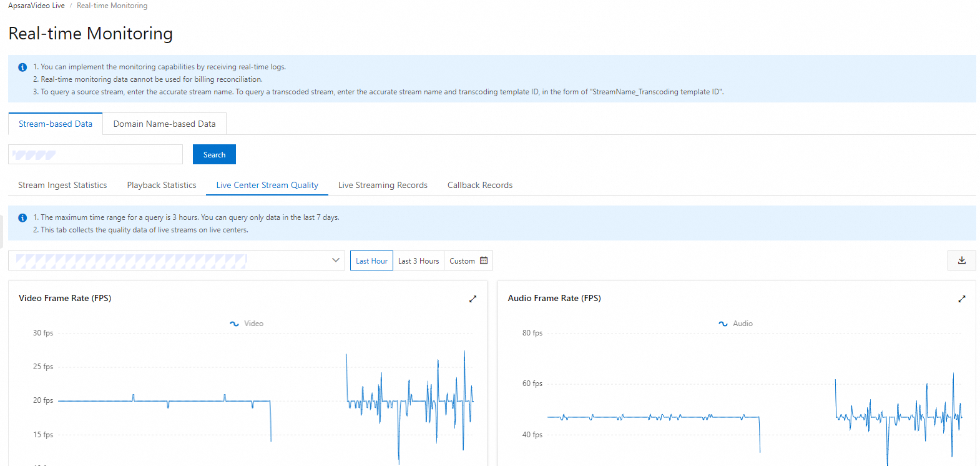Click the Video Frame Rate (FPS) title
This screenshot has width=980, height=466.
(65, 298)
